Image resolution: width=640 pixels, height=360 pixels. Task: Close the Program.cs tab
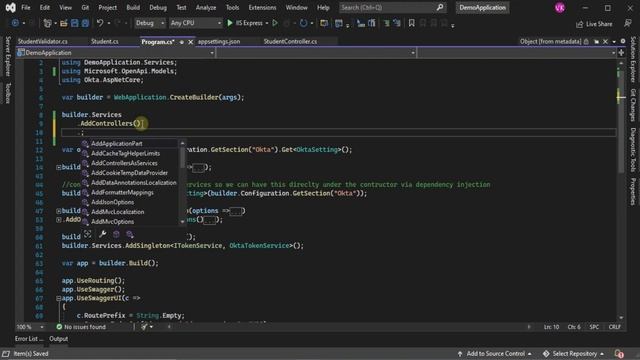coord(190,42)
